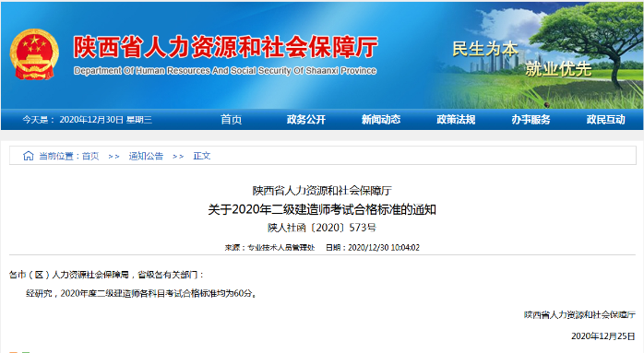Click the 民生为本 slogan in banner
The height and width of the screenshot is (353, 644).
point(485,49)
